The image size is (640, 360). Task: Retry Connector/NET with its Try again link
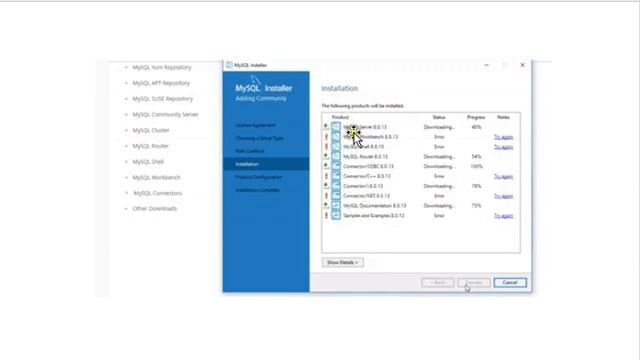tap(503, 196)
